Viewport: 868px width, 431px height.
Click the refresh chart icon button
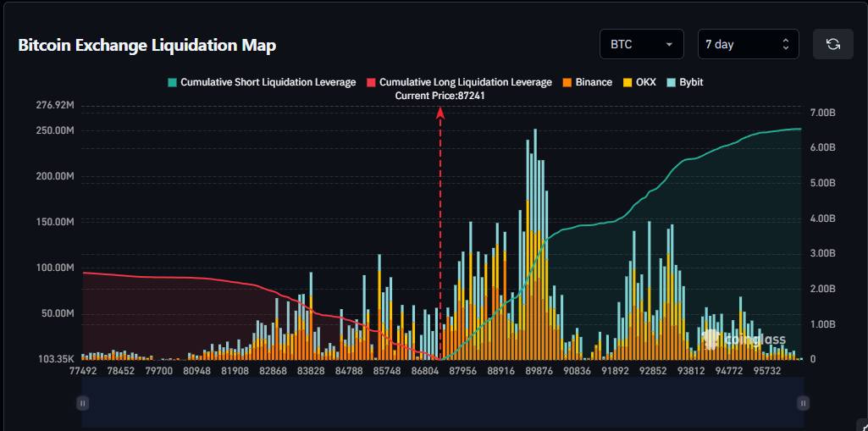(832, 44)
